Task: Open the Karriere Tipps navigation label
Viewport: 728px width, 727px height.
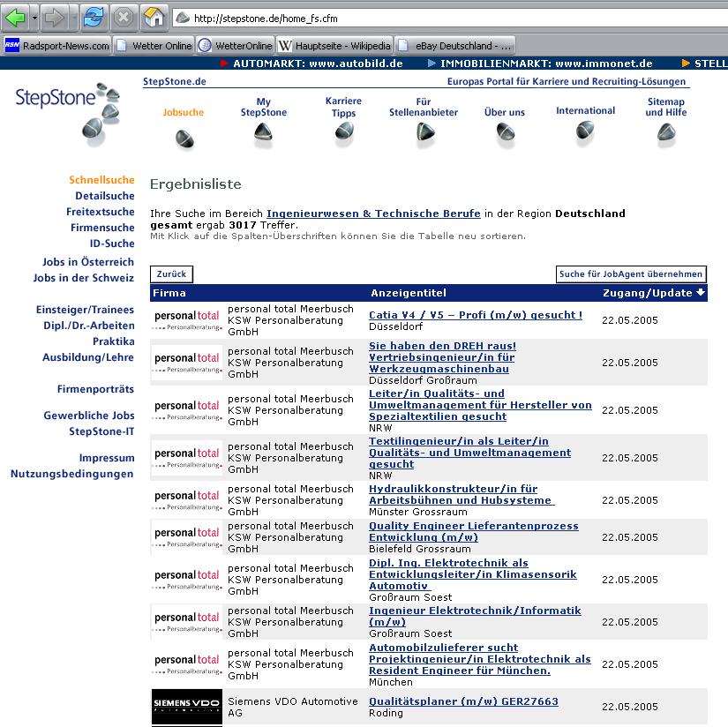Action: [x=343, y=107]
